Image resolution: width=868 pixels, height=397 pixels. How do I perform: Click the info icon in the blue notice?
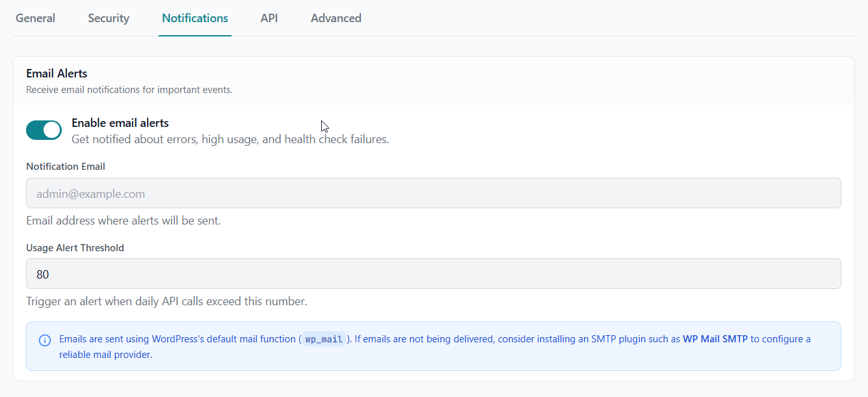point(45,340)
